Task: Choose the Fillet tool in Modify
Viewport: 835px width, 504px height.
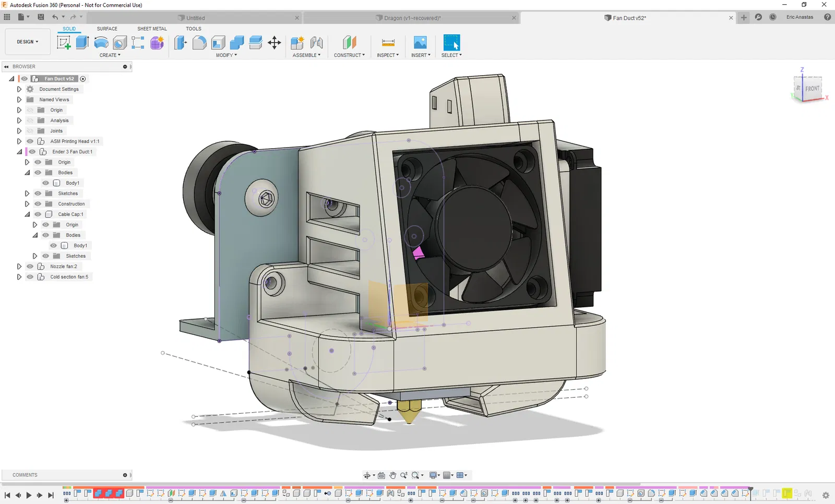Action: click(199, 43)
